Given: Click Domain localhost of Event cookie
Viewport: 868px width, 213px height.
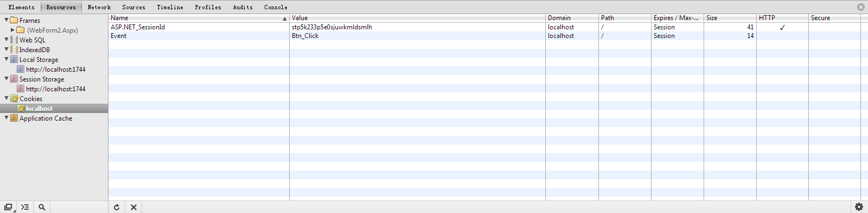Looking at the screenshot, I should [561, 35].
